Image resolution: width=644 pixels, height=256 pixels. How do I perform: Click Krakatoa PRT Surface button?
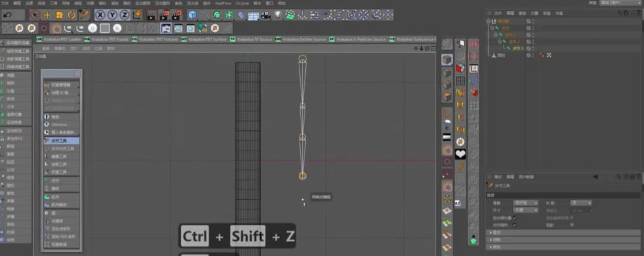(204, 39)
